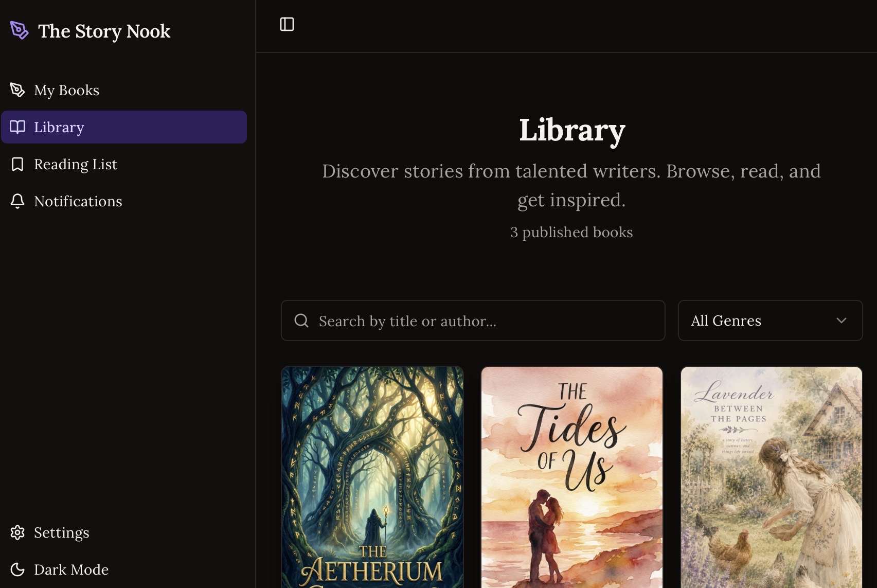877x588 pixels.
Task: Click the Reading List bookmark icon
Action: click(17, 164)
